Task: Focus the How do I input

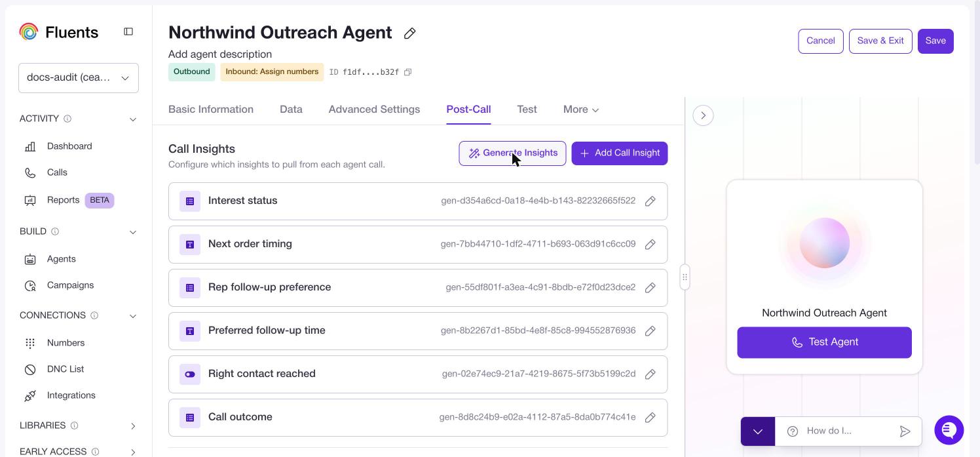Action: pyautogui.click(x=848, y=431)
